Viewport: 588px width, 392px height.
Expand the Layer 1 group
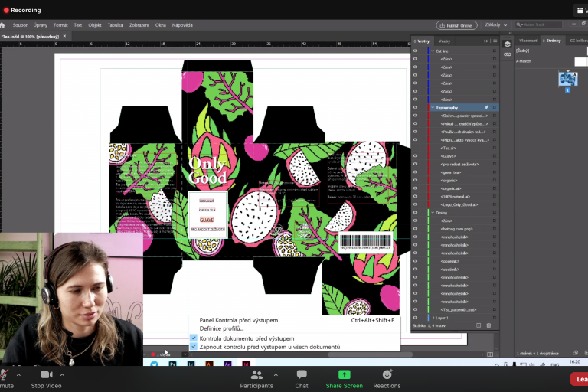(432, 318)
